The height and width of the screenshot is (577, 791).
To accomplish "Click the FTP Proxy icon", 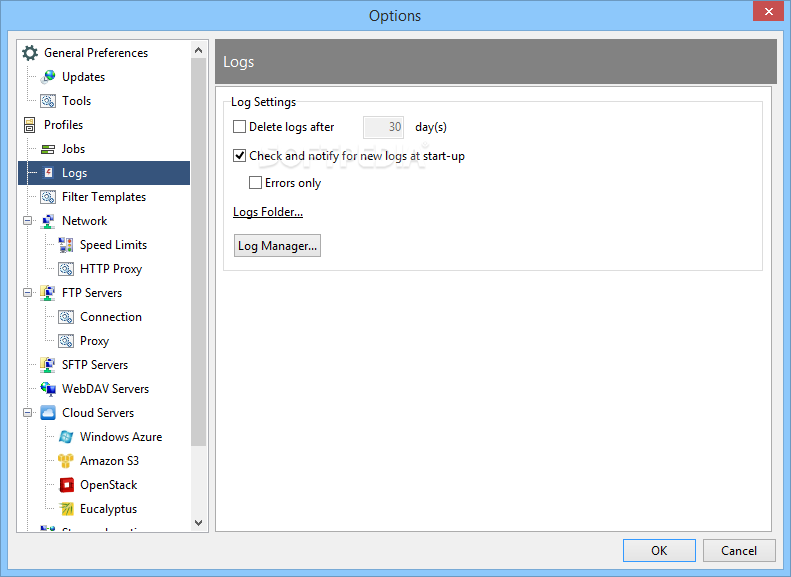I will point(66,341).
